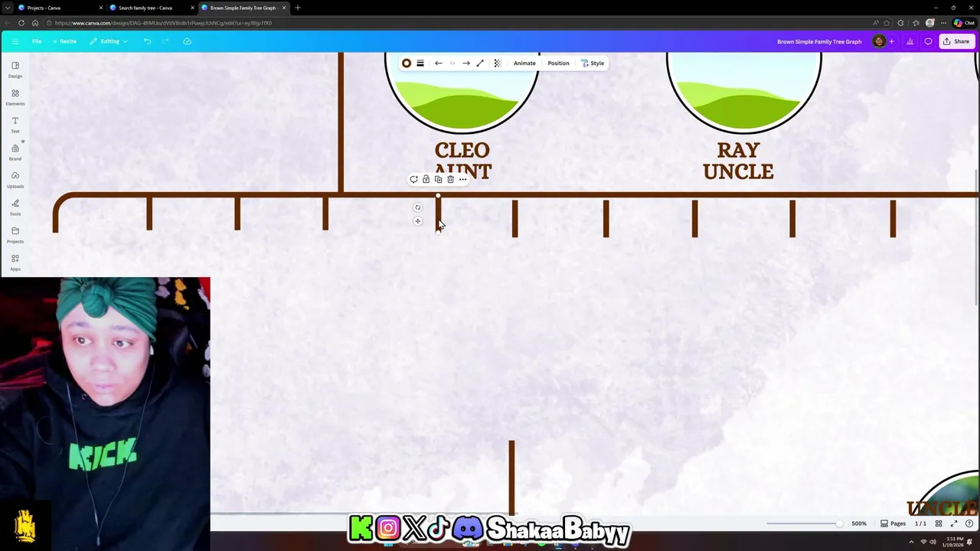The width and height of the screenshot is (980, 551).
Task: Open the Apps panel
Action: [x=15, y=262]
